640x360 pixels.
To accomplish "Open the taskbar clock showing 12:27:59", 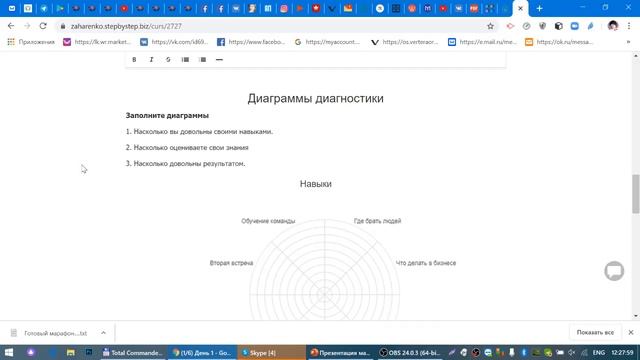I will [622, 353].
